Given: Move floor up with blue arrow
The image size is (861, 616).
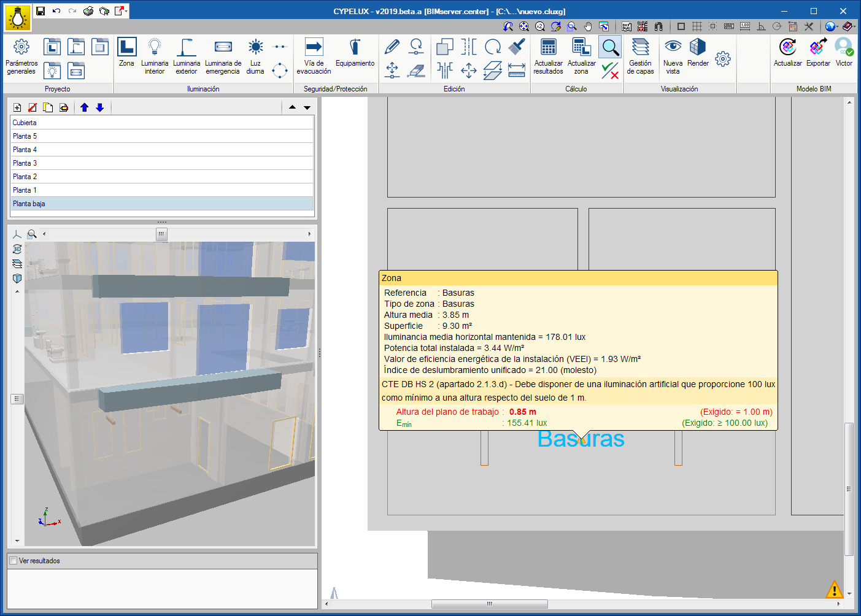Looking at the screenshot, I should pyautogui.click(x=85, y=107).
